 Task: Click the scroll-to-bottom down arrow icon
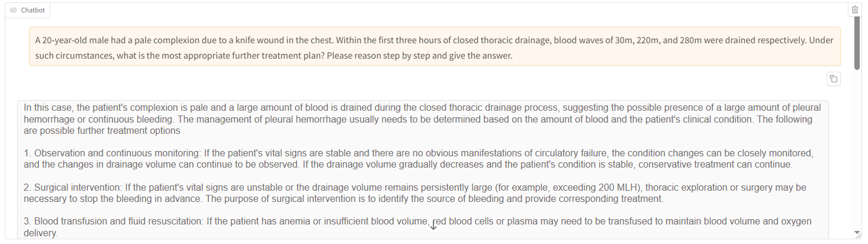[433, 226]
